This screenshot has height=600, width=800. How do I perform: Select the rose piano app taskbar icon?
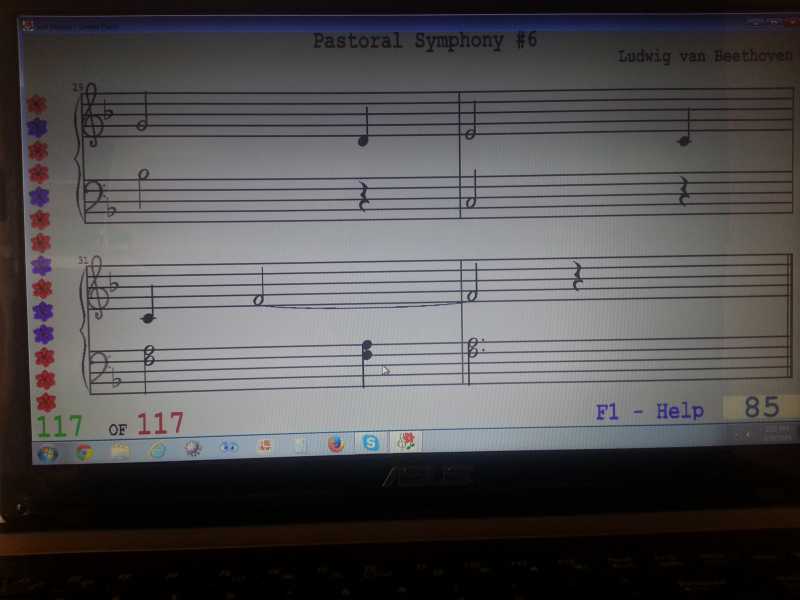pyautogui.click(x=406, y=441)
